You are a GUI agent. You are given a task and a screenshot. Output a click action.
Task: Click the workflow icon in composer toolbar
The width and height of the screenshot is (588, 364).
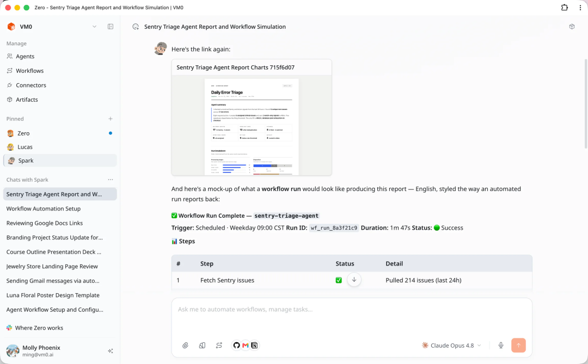pyautogui.click(x=219, y=346)
